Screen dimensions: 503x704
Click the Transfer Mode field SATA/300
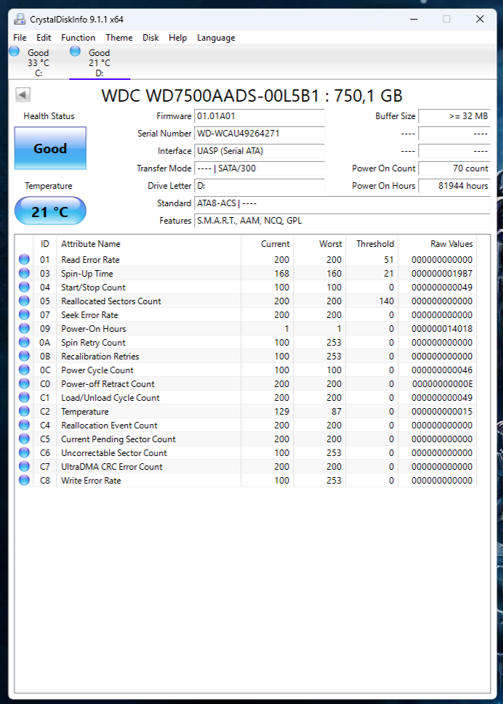[x=259, y=168]
